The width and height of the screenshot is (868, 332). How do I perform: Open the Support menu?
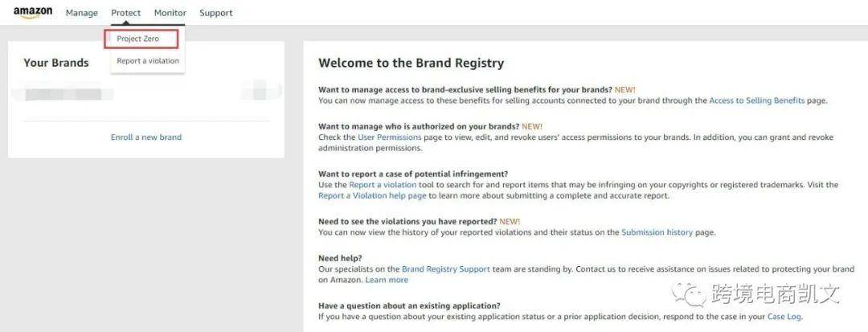pos(216,13)
